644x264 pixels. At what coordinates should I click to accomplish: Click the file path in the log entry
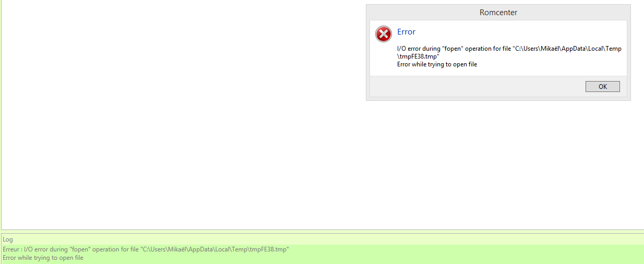click(x=214, y=249)
